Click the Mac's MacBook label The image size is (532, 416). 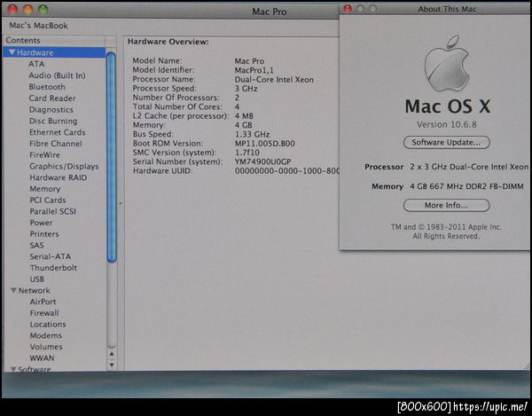click(38, 26)
